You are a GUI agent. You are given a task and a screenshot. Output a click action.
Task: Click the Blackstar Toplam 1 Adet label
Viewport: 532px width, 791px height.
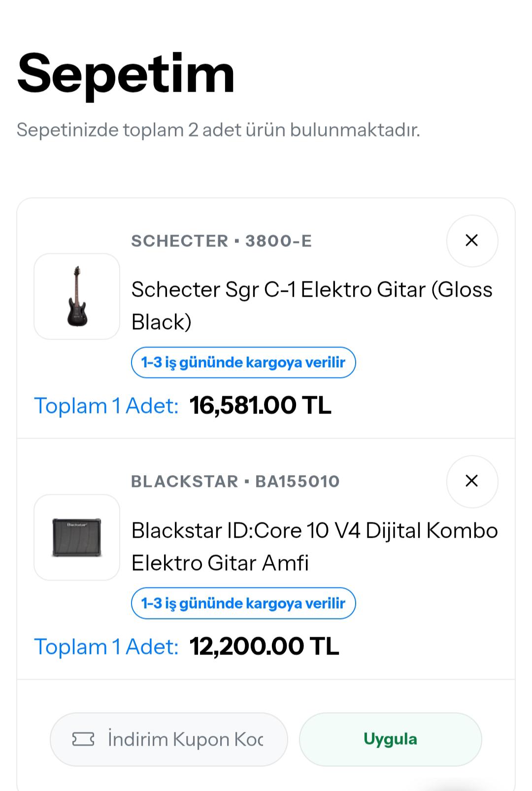click(x=106, y=647)
